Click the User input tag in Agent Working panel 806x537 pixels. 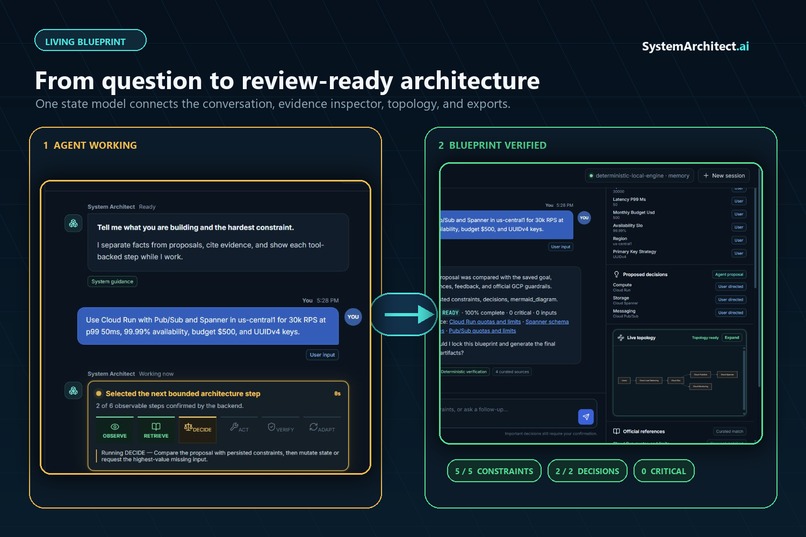pyautogui.click(x=322, y=355)
